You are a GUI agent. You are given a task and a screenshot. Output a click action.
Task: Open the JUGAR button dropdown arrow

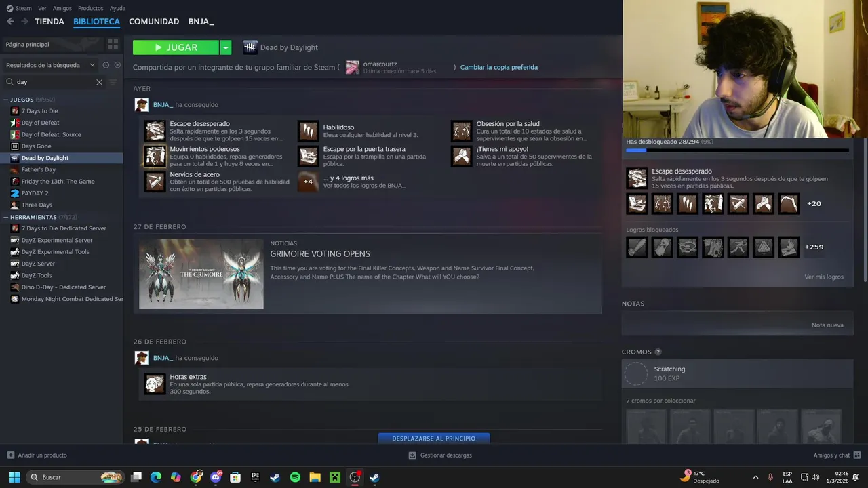[226, 47]
